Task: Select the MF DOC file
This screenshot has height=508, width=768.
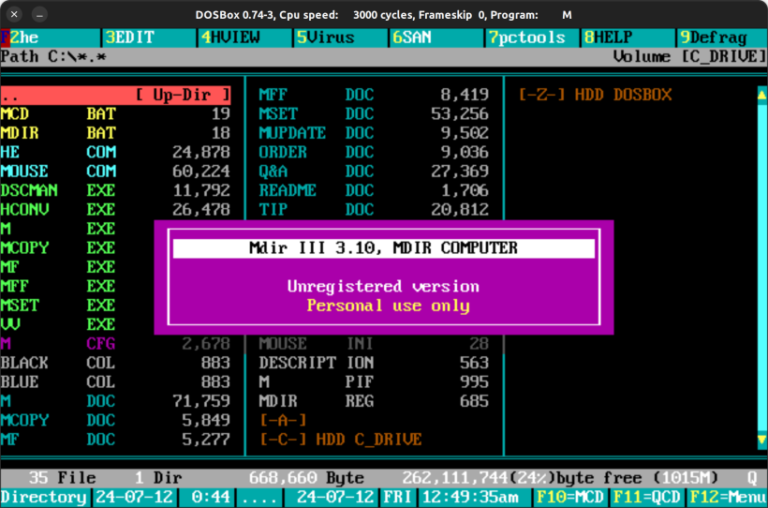Action: point(116,439)
